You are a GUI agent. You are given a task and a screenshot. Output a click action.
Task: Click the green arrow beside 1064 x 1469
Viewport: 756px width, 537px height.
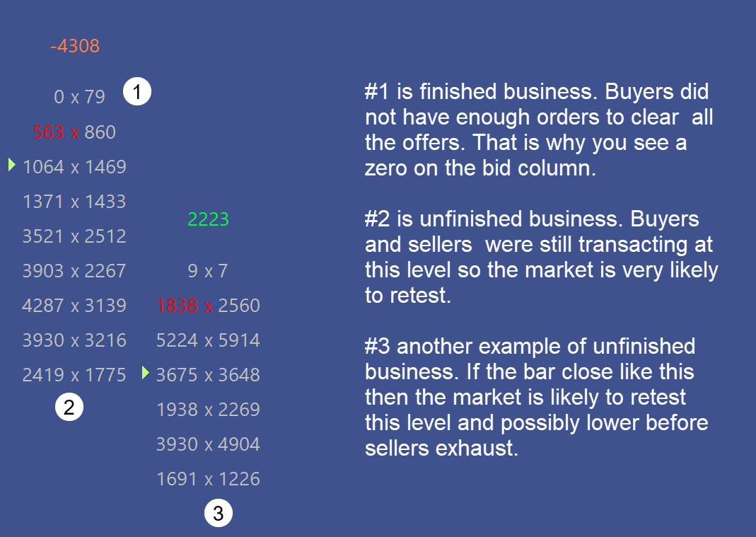[12, 165]
